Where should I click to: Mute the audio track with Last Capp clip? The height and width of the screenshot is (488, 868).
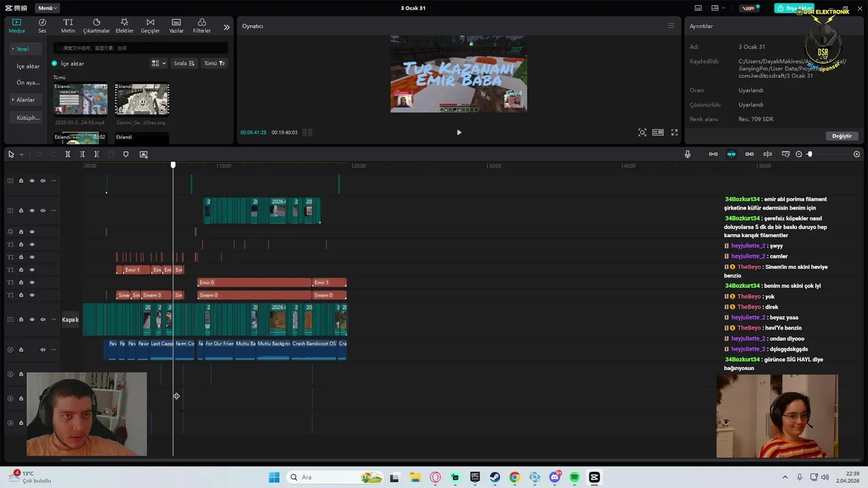click(43, 350)
